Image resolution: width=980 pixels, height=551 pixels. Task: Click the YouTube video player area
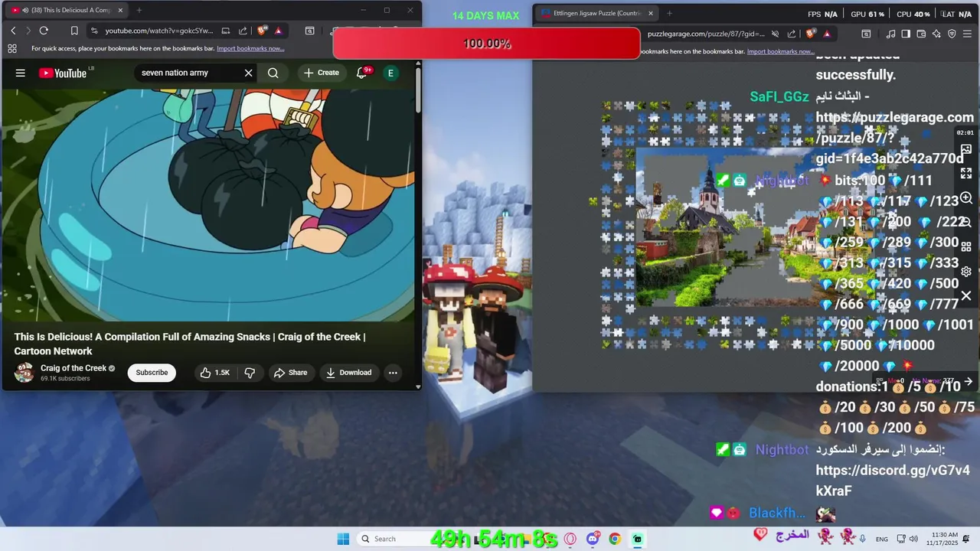coord(207,205)
